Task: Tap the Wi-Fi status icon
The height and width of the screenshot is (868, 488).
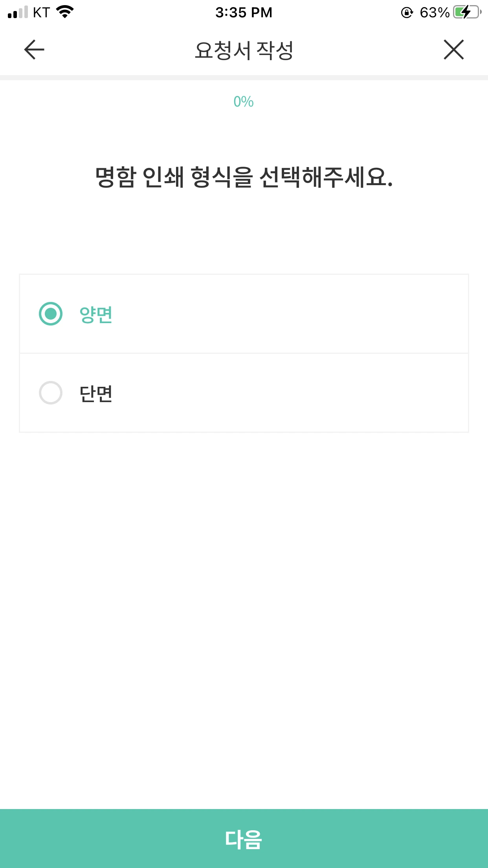Action: 65,12
